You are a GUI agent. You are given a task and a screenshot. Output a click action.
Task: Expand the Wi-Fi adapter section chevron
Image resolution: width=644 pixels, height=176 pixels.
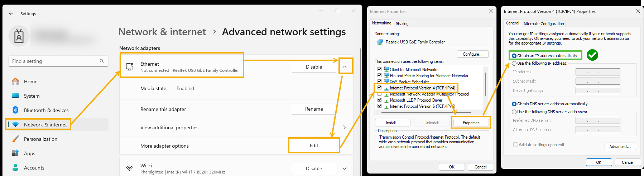pos(345,168)
